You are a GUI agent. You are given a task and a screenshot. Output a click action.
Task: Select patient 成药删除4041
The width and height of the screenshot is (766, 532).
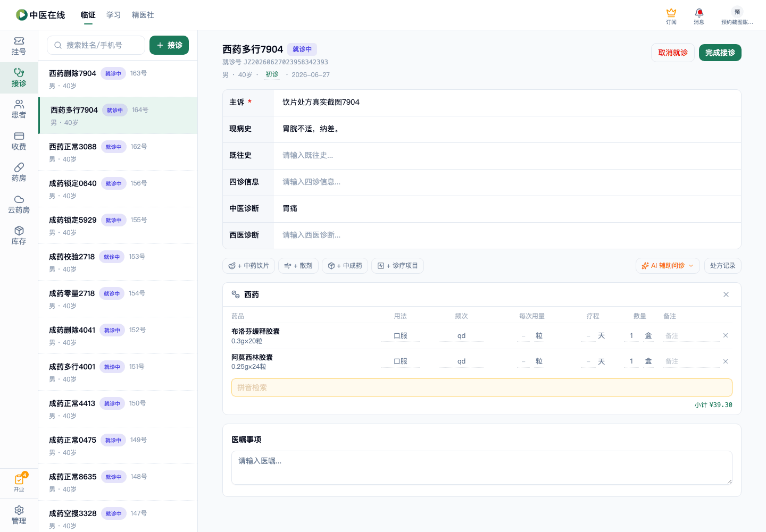coord(118,335)
